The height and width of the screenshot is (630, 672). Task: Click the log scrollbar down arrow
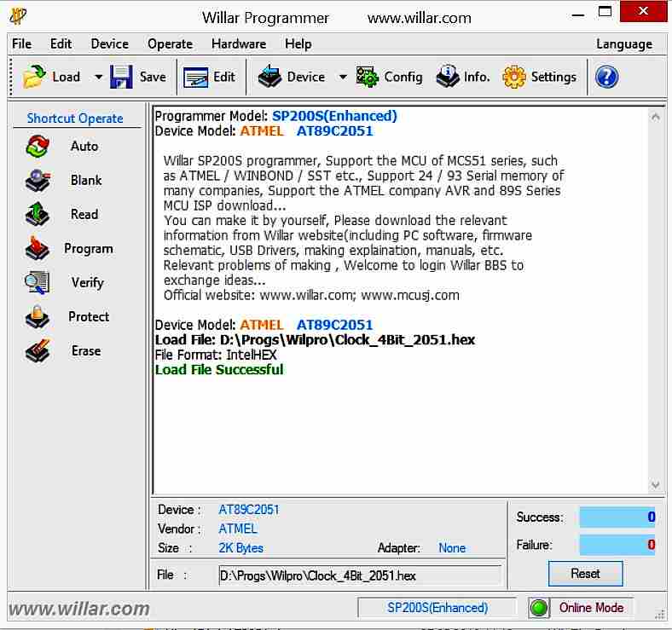655,485
